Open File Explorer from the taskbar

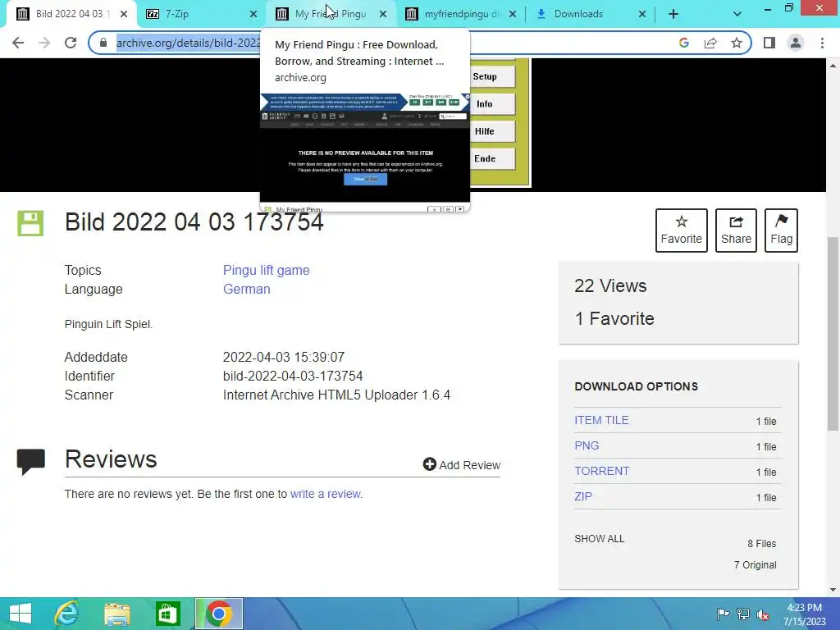point(116,614)
